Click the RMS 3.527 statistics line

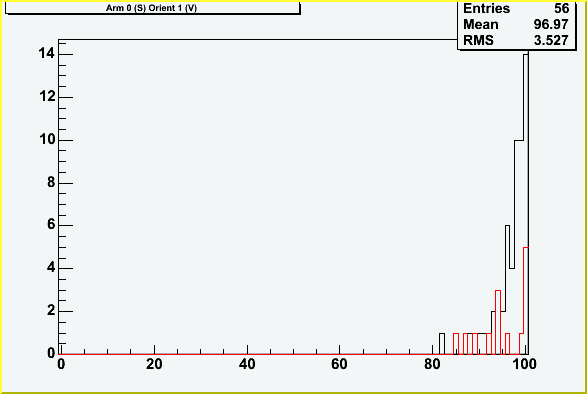point(516,40)
